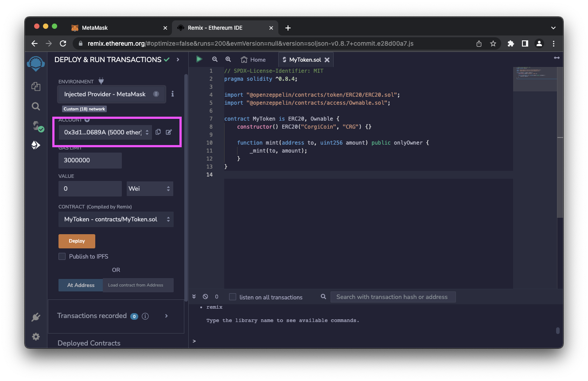Zoom in the editor font
Viewport: 588px width, 381px height.
pyautogui.click(x=228, y=59)
